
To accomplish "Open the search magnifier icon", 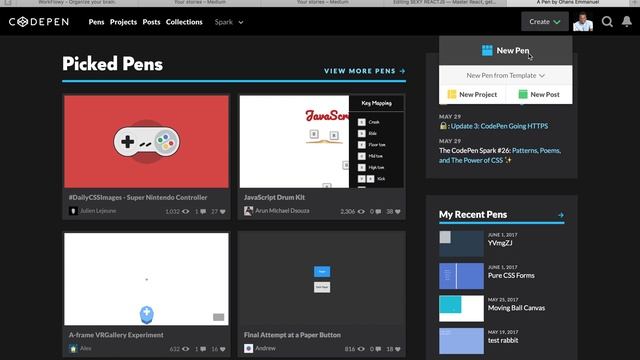I will click(607, 22).
